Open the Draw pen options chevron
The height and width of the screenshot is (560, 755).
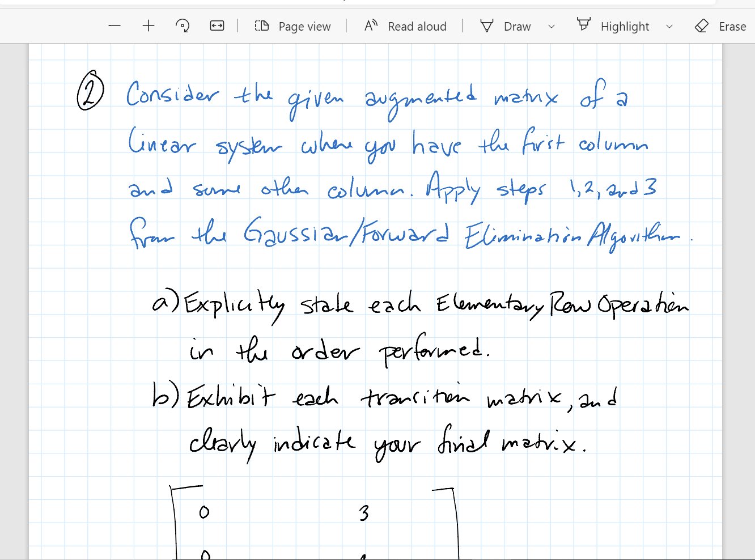(x=551, y=26)
